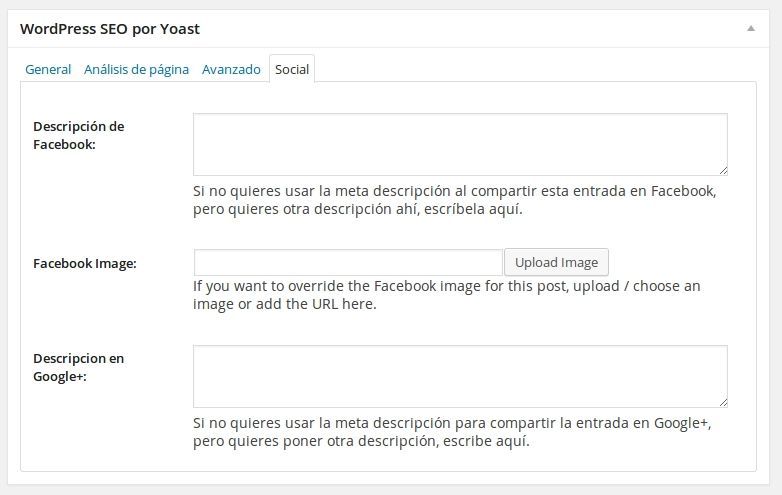Click the help line ending 'escribe aquí'
This screenshot has height=495, width=782.
point(361,441)
